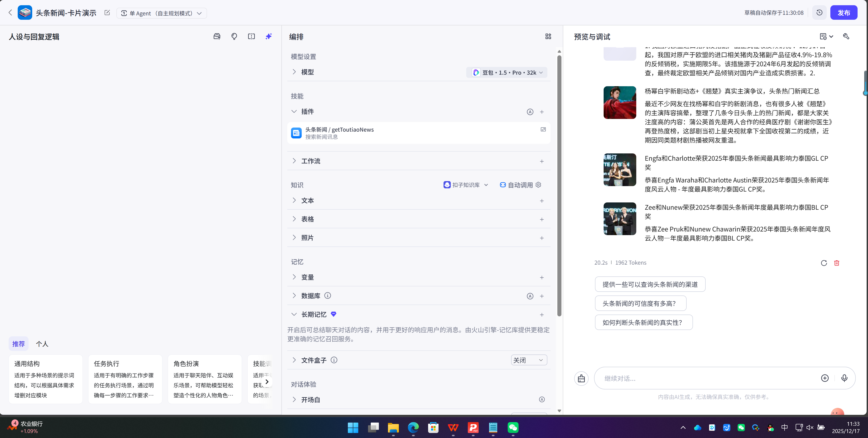Viewport: 868px width, 438px height.
Task: Toggle auto mode on the 插件 section
Action: [x=530, y=112]
